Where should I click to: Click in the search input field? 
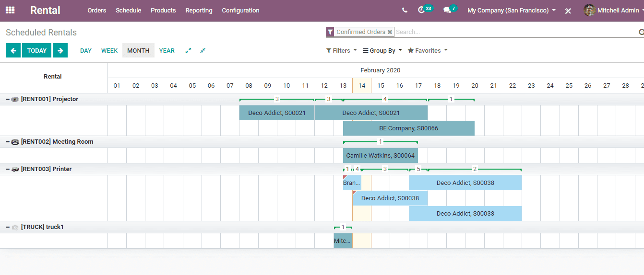[x=516, y=32]
